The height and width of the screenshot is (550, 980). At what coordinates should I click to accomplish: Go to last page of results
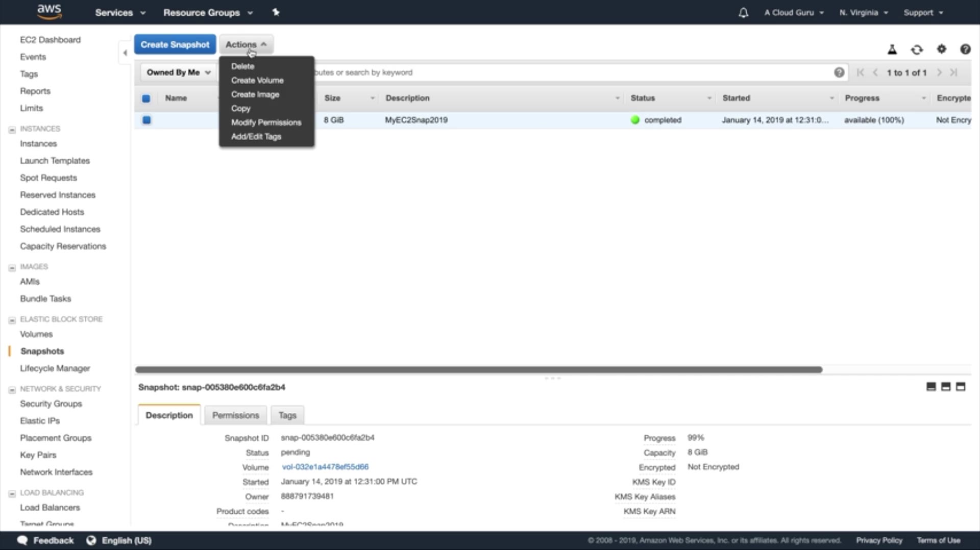(x=953, y=72)
